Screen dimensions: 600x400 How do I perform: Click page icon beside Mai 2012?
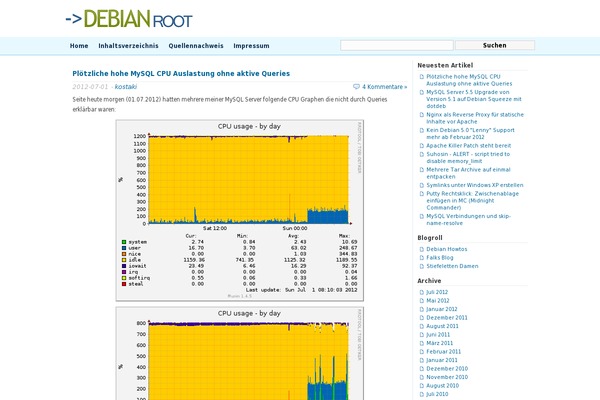422,301
